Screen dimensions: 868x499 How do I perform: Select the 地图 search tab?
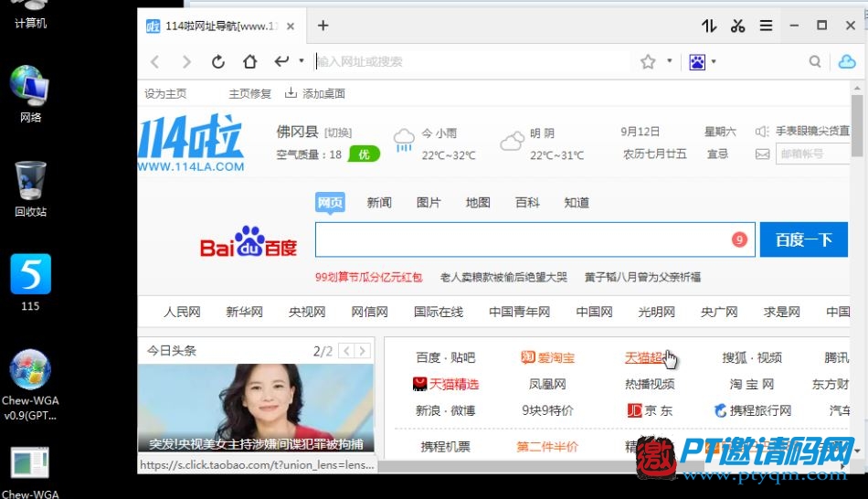tap(478, 203)
